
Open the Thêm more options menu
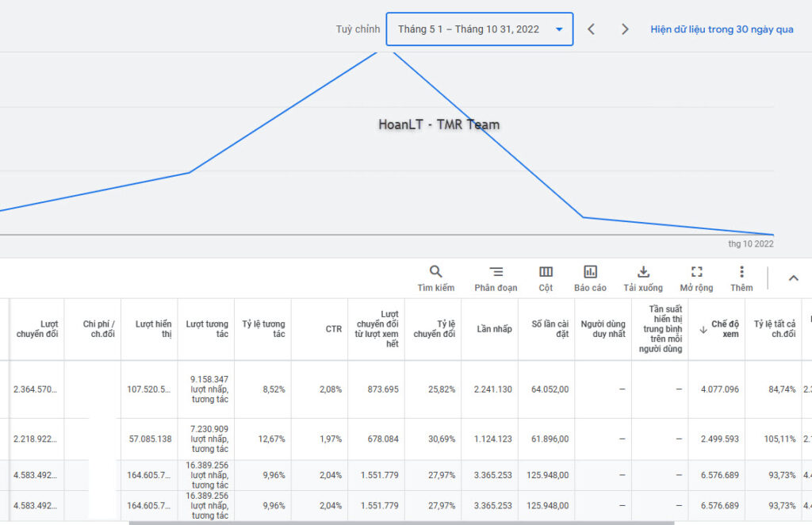[x=741, y=278]
